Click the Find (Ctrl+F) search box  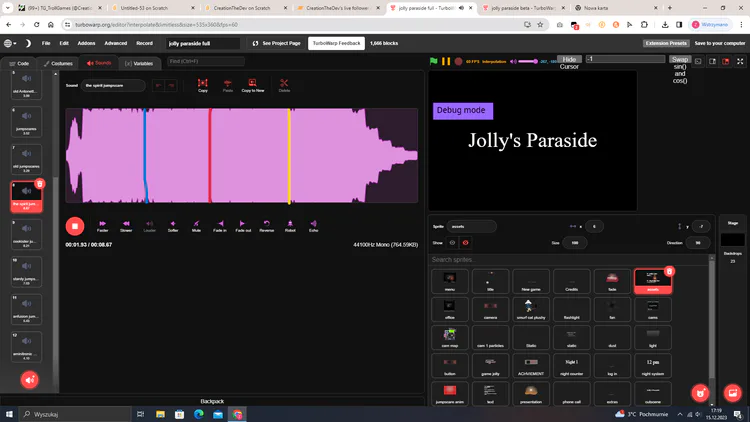click(206, 61)
